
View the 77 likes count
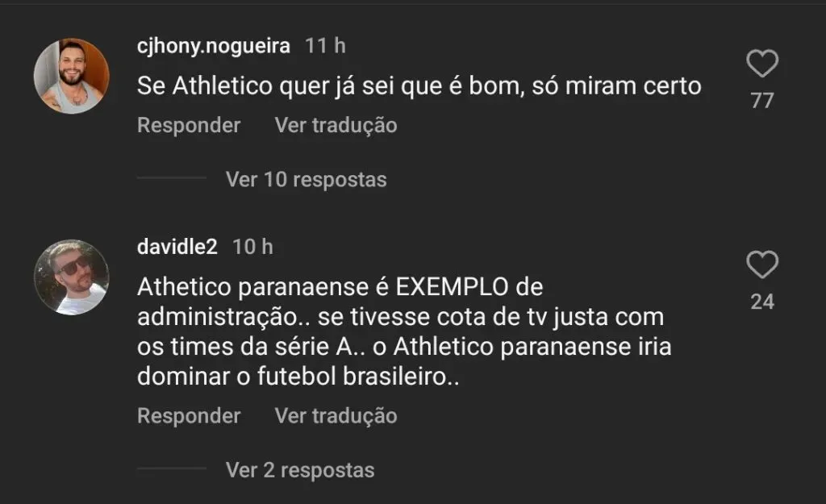(x=762, y=101)
